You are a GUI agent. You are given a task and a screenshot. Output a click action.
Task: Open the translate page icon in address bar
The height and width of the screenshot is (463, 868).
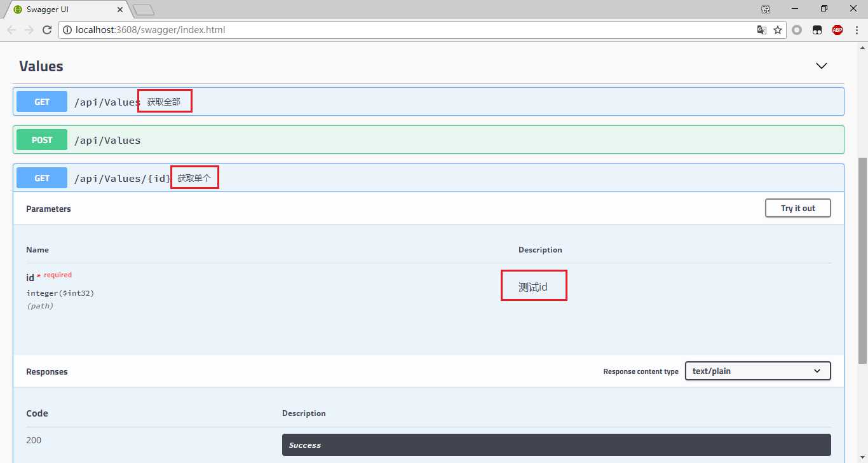(761, 30)
